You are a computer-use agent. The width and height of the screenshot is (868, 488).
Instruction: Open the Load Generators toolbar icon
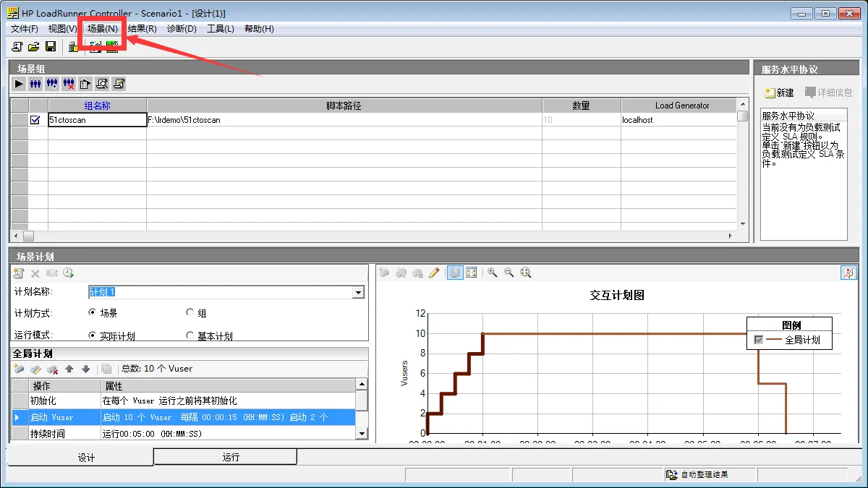point(73,47)
